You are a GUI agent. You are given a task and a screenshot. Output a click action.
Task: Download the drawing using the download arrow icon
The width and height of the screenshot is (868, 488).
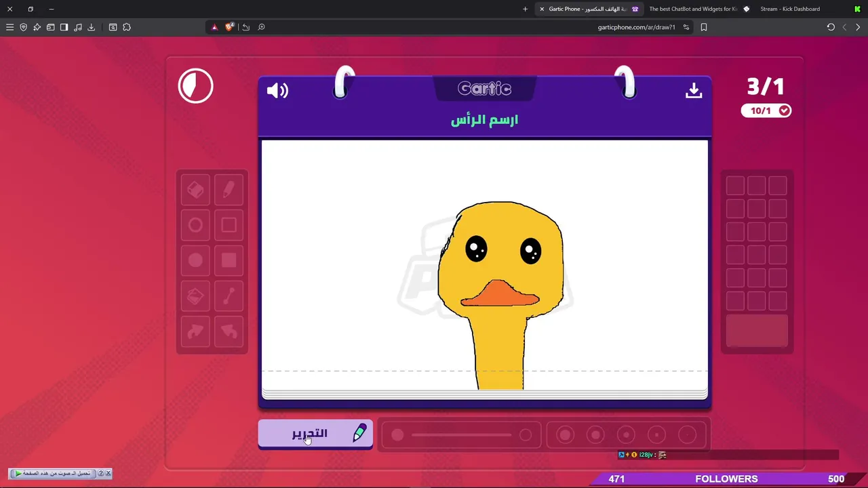click(693, 90)
